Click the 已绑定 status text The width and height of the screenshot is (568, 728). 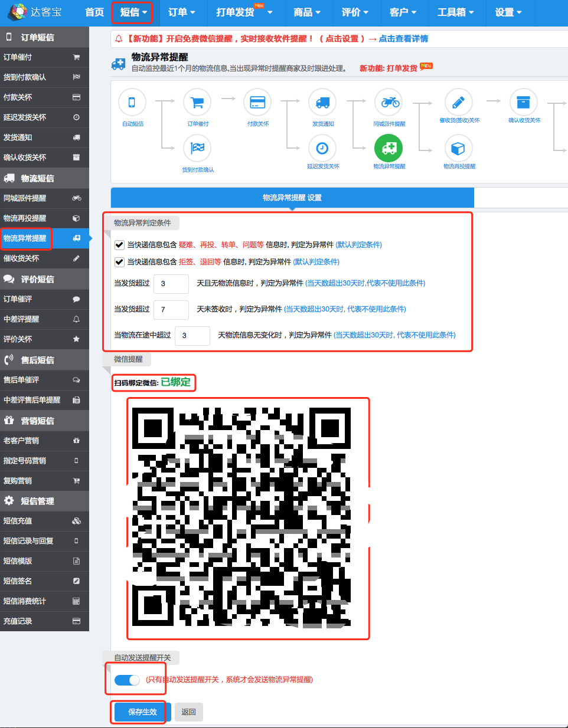[x=176, y=382]
